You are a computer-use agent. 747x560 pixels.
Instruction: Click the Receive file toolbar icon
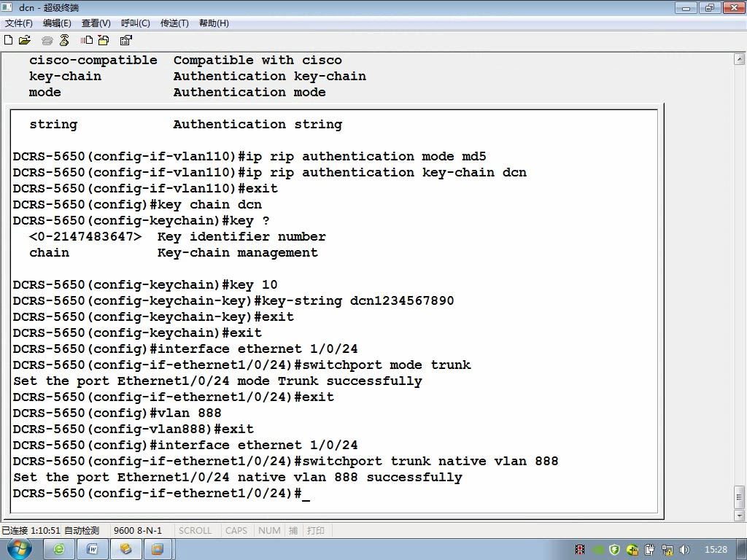click(104, 40)
